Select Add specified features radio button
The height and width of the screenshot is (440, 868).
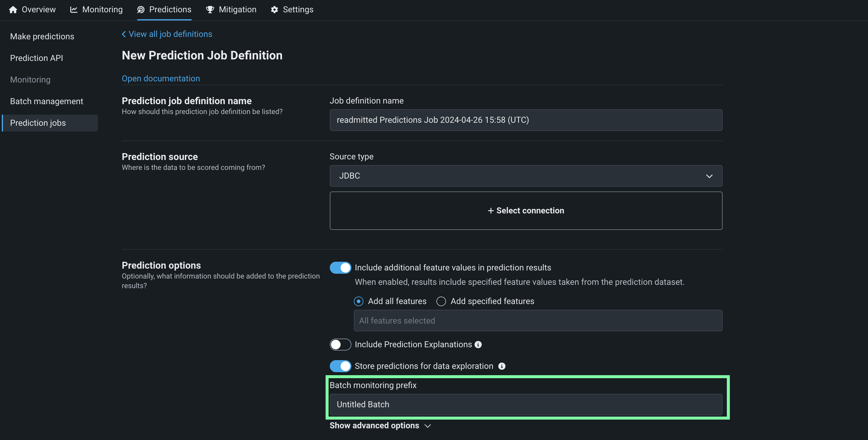click(x=441, y=301)
